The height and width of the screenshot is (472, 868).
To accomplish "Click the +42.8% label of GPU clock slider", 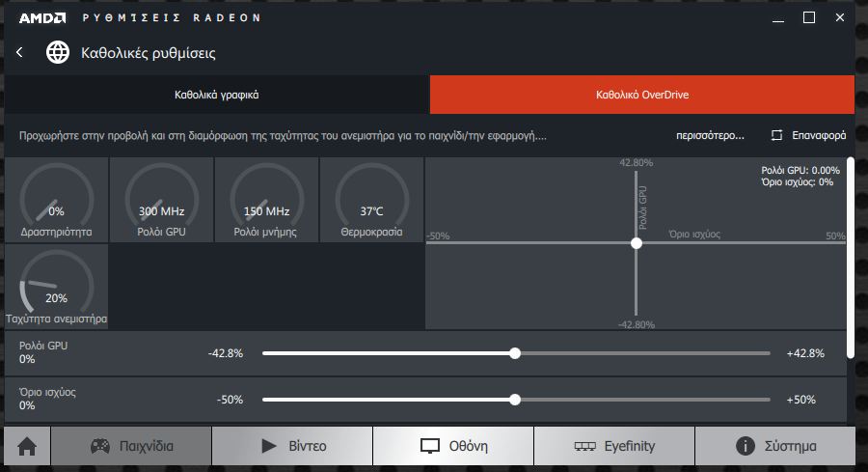I will pyautogui.click(x=805, y=353).
